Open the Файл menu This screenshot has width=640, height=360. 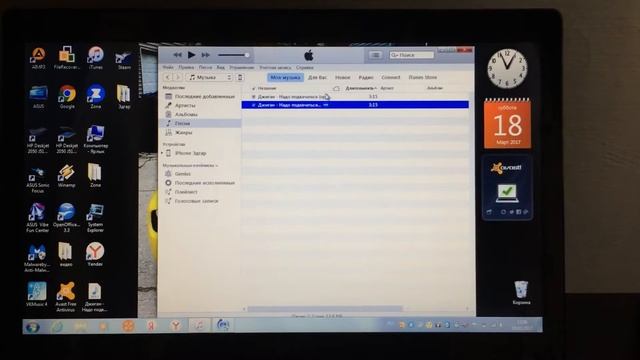click(x=168, y=67)
